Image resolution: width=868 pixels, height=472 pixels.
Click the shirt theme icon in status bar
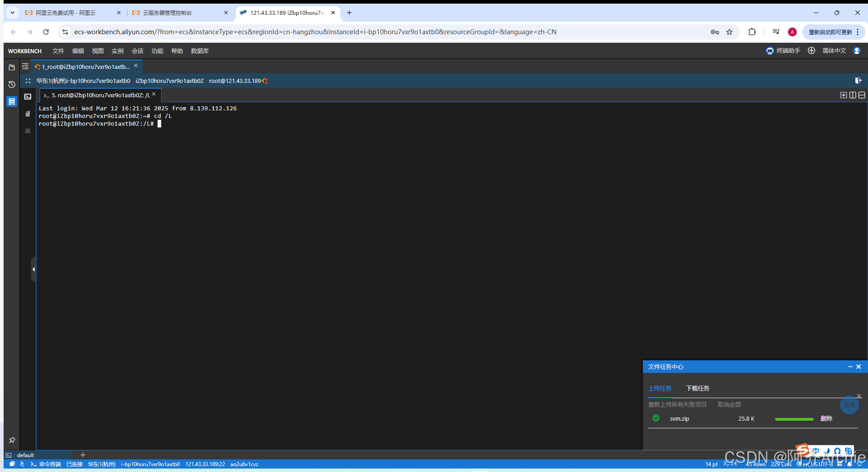(859, 464)
